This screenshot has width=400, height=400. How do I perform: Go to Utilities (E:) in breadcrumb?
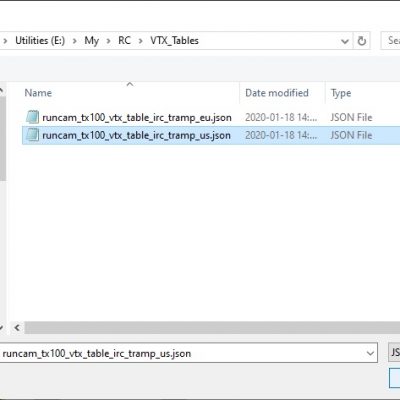[x=40, y=40]
